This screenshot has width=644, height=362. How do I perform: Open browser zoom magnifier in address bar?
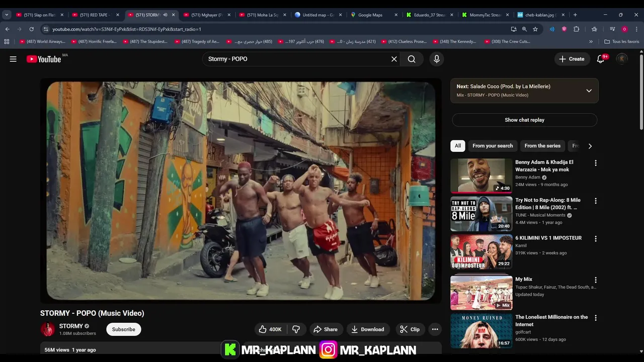(524, 29)
